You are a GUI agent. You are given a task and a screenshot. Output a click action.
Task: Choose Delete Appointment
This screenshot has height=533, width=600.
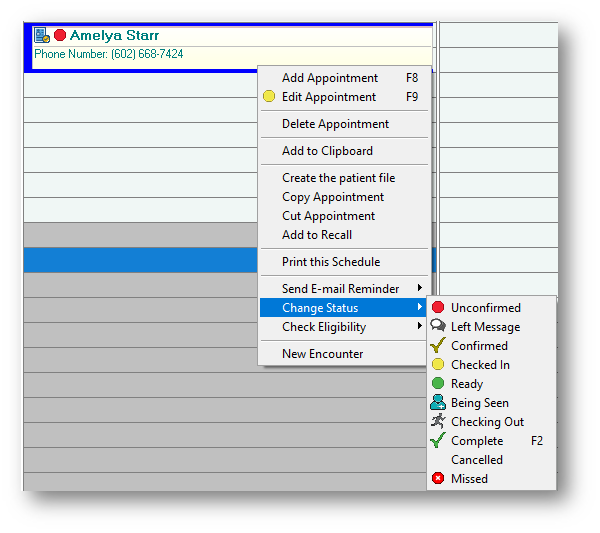tap(344, 124)
